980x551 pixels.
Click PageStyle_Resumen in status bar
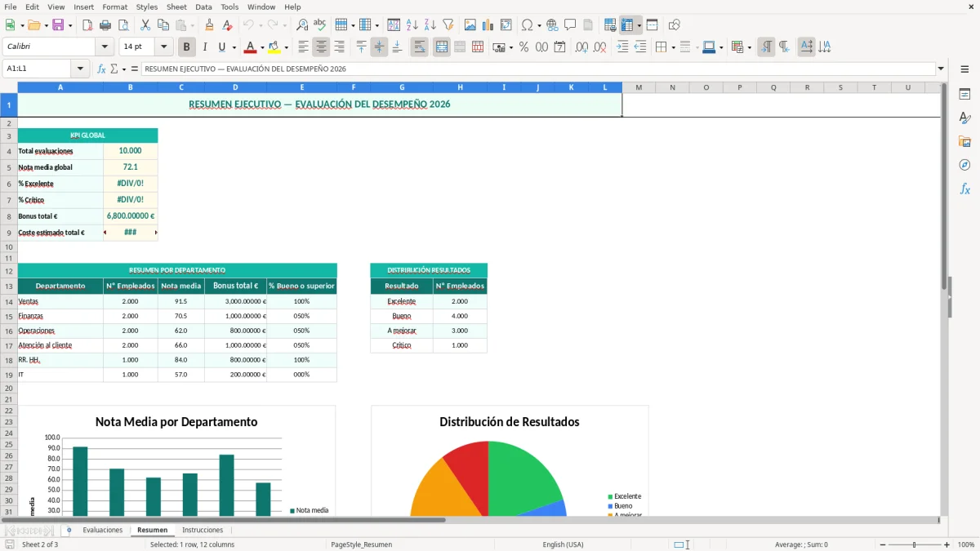coord(361,544)
